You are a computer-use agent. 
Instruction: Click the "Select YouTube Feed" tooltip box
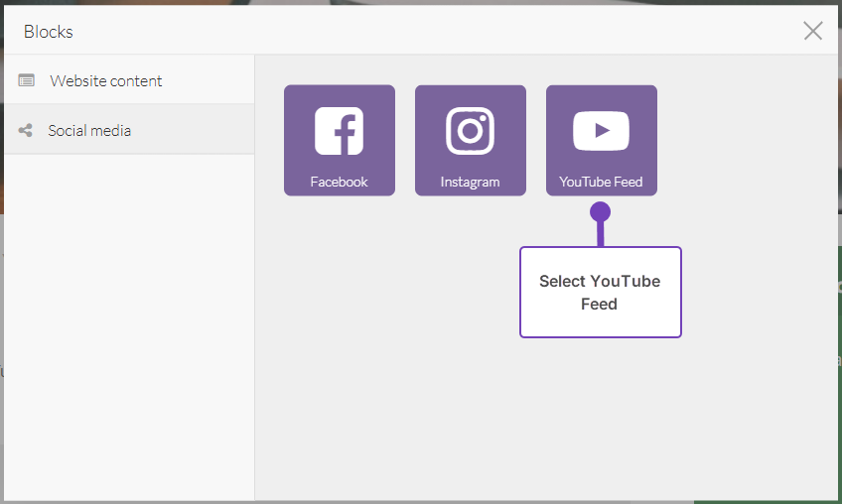(600, 292)
